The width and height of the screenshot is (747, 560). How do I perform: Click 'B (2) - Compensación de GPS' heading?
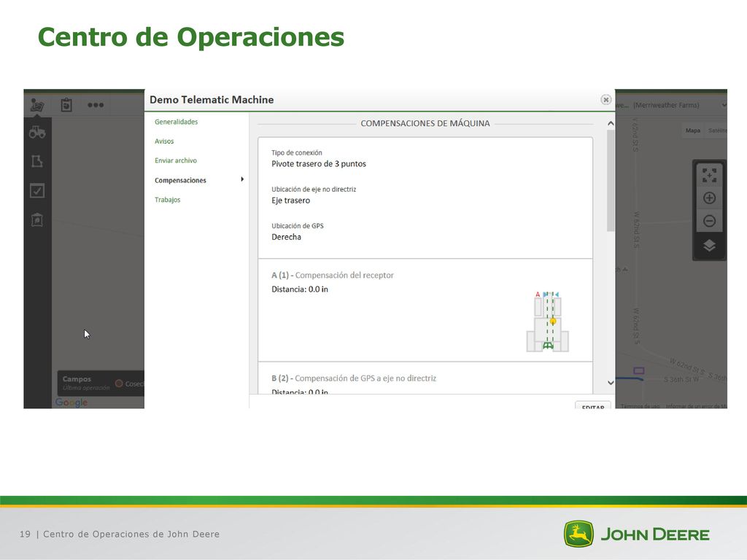[x=354, y=378]
